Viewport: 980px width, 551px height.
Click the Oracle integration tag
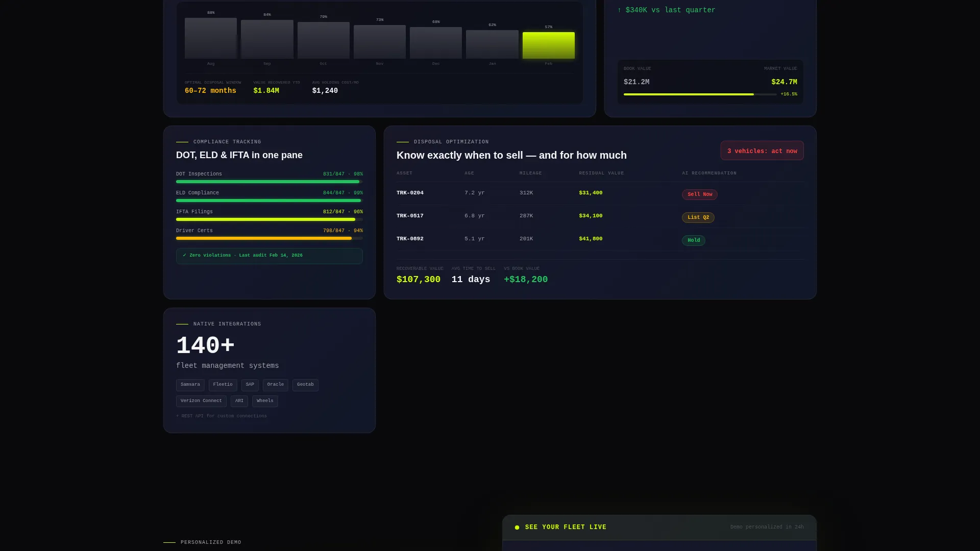(276, 385)
